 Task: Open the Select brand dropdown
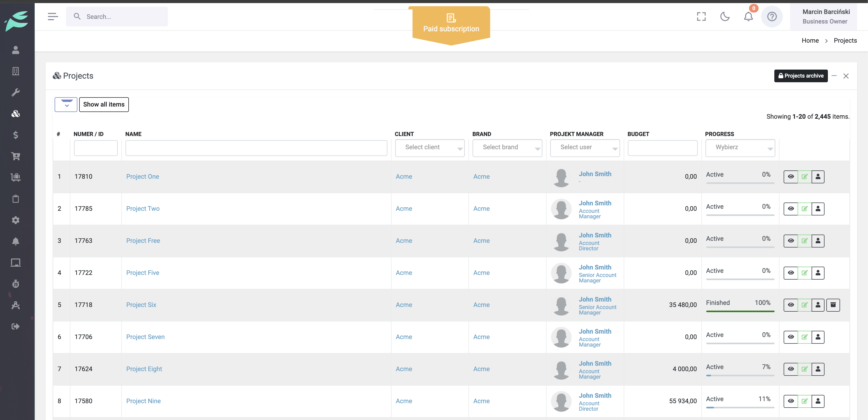tap(507, 148)
